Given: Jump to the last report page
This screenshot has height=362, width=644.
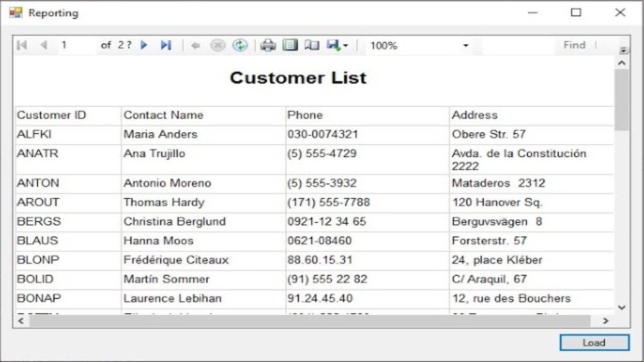Looking at the screenshot, I should [166, 45].
